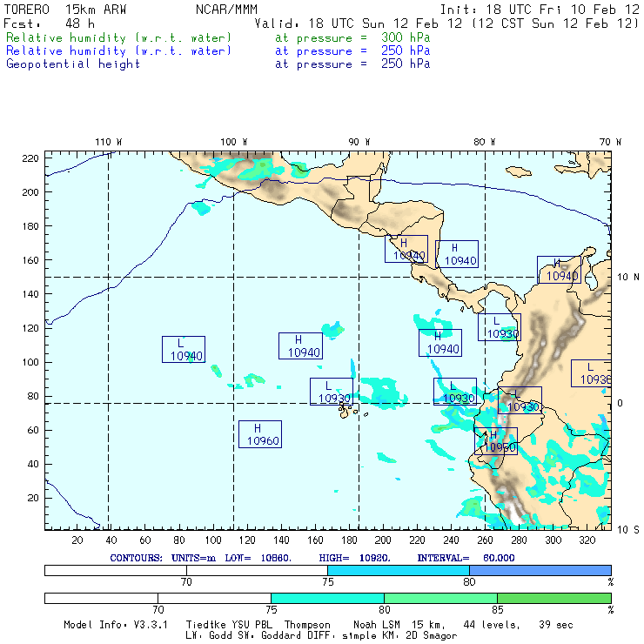Screen dimensions: 644x644
Task: Click the green '300 hPa' pressure value
Action: pyautogui.click(x=406, y=37)
